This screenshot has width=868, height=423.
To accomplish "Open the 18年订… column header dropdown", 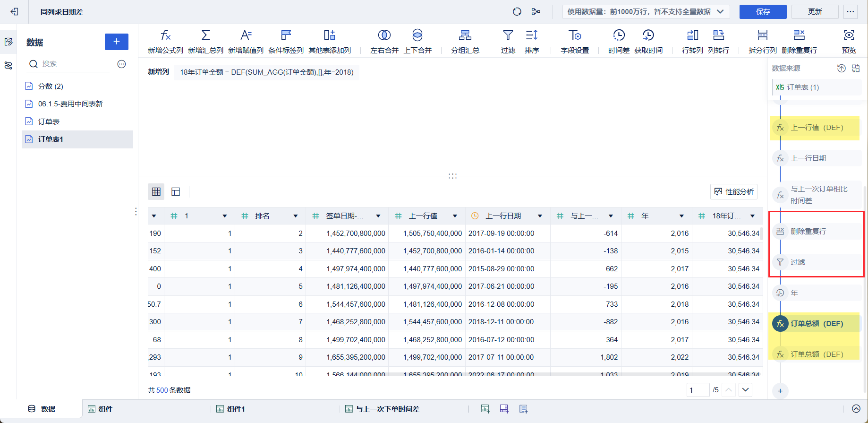I will 752,216.
